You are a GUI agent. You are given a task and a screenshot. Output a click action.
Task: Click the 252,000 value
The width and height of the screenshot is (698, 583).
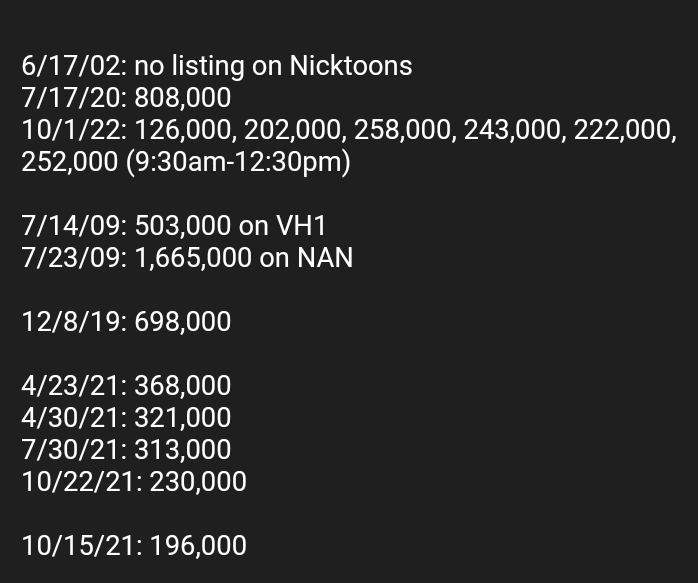pos(70,162)
